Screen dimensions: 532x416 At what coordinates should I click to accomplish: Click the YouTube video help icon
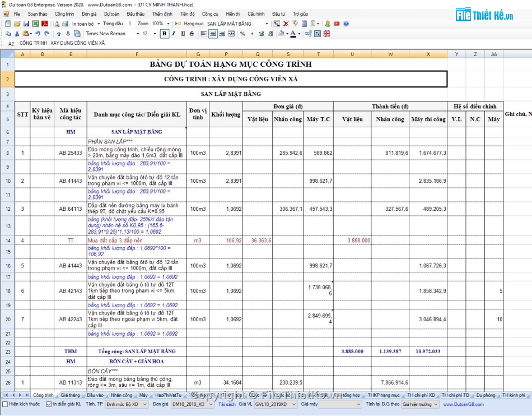(337, 24)
